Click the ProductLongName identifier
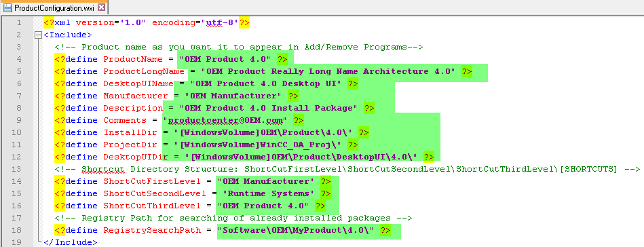Screen dimensions: 644x247 click(x=144, y=71)
